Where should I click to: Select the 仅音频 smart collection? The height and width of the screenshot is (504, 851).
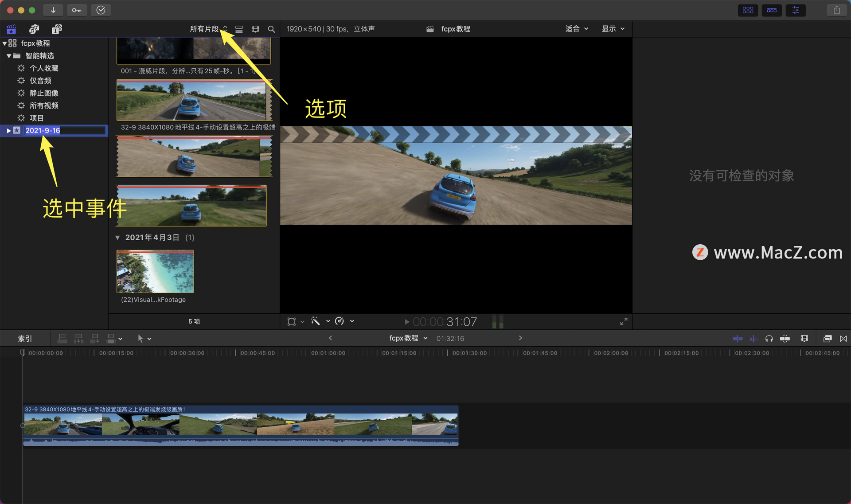pos(40,81)
